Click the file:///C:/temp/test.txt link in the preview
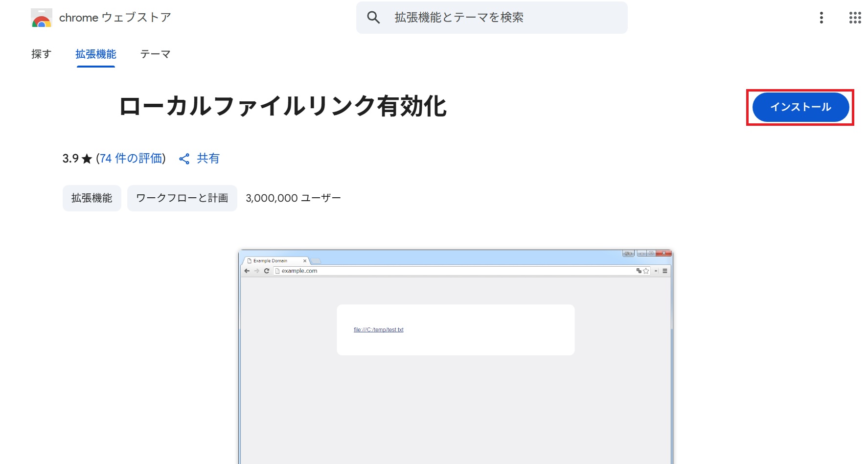 tap(379, 330)
